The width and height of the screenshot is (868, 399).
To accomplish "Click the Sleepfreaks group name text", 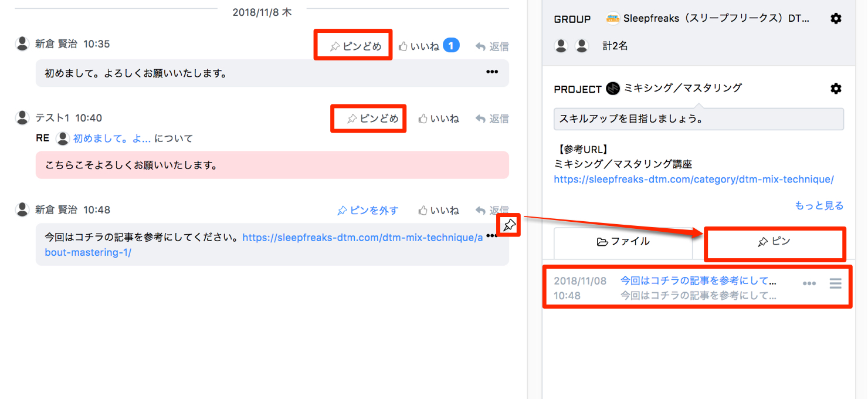I will [x=717, y=18].
